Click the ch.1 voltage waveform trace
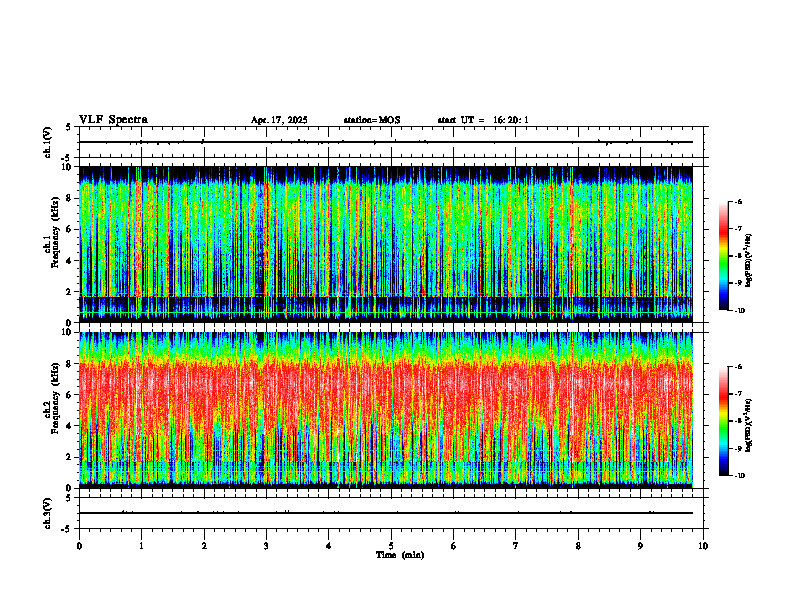The image size is (792, 612). coord(386,142)
